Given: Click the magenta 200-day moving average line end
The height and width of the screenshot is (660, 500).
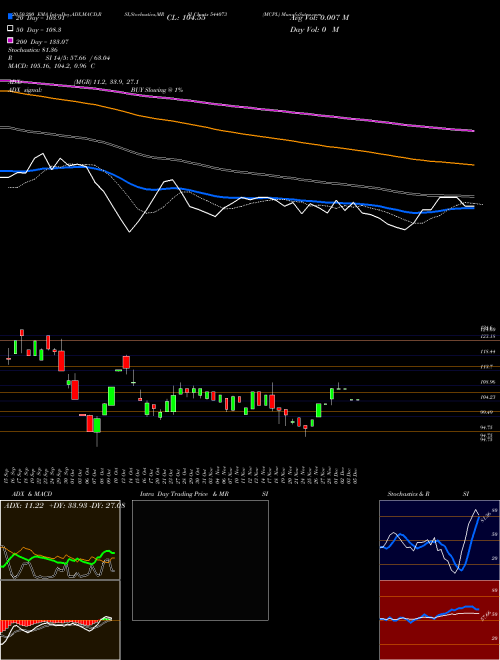Looking at the screenshot, I should pyautogui.click(x=473, y=131).
